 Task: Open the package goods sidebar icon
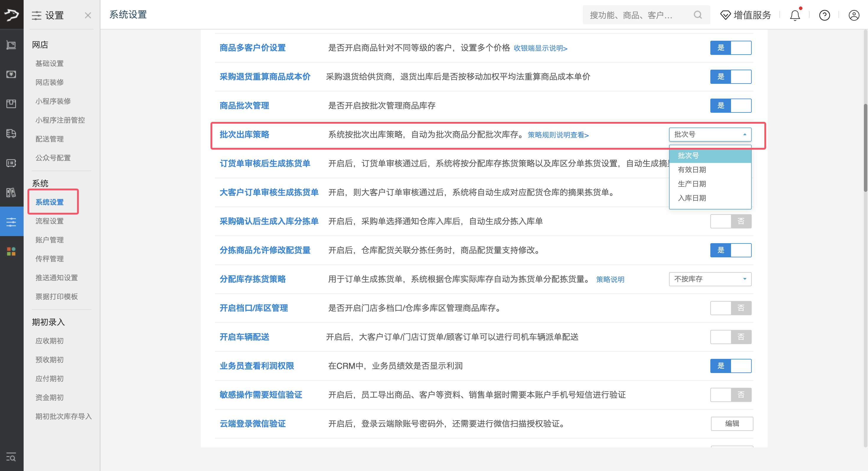12,104
